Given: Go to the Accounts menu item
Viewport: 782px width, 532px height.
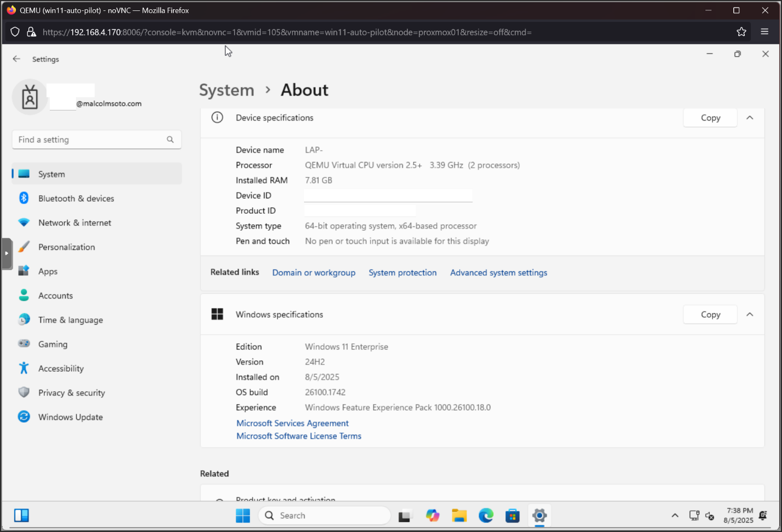Looking at the screenshot, I should point(55,296).
